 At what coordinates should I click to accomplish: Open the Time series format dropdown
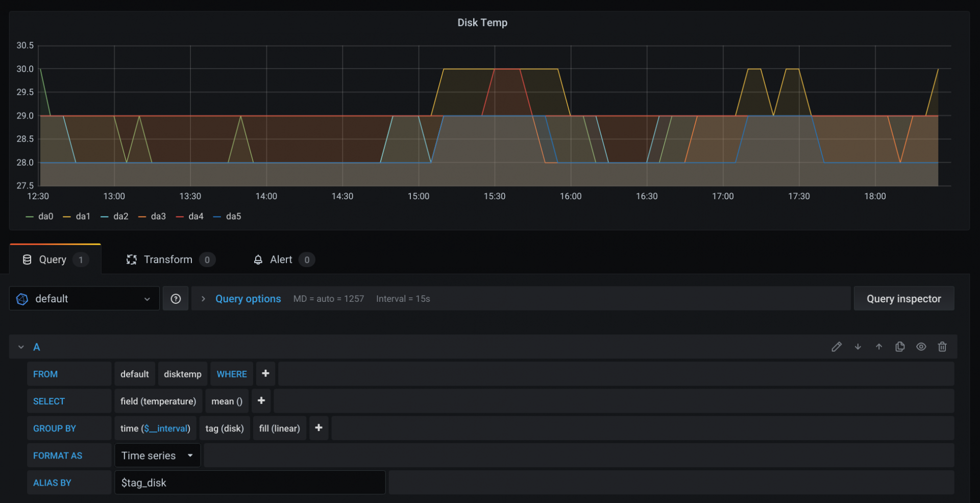click(157, 455)
